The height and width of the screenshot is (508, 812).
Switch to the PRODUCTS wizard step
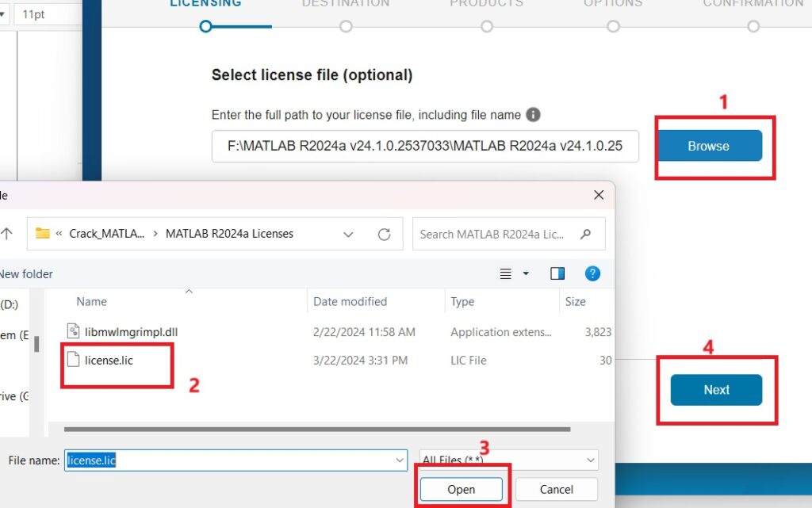(x=486, y=26)
